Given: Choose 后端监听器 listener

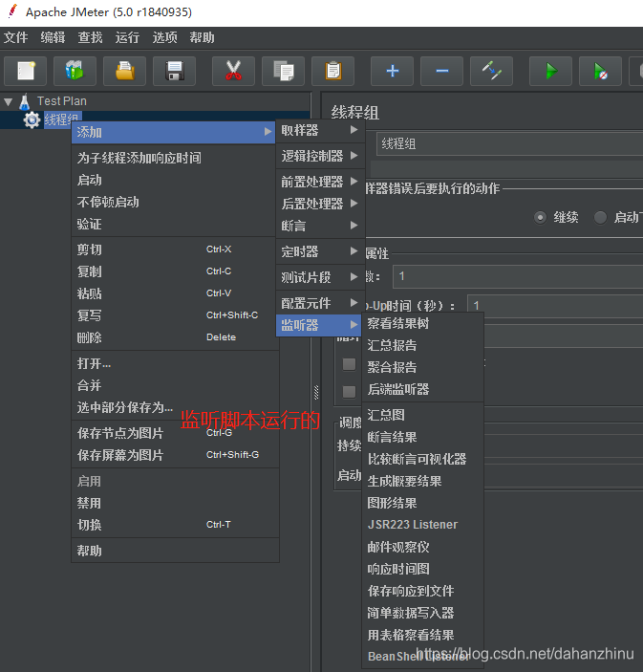Looking at the screenshot, I should pyautogui.click(x=423, y=389).
